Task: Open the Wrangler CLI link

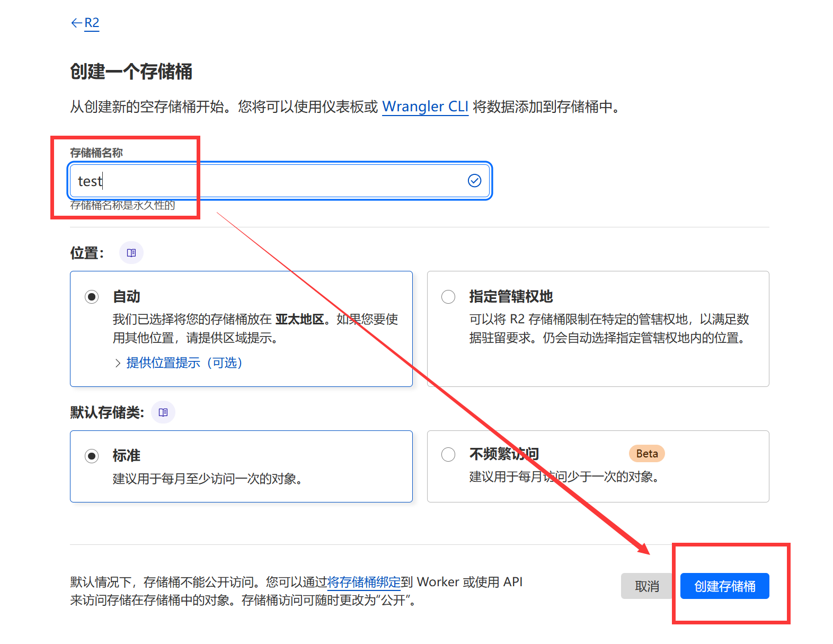Action: coord(425,107)
